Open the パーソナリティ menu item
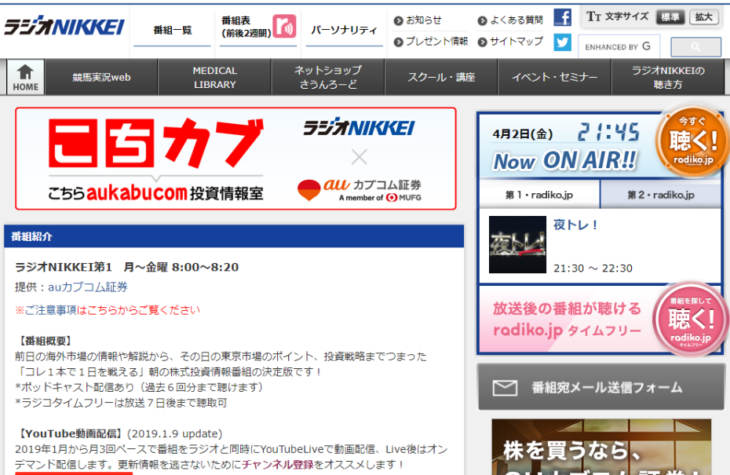 click(344, 30)
